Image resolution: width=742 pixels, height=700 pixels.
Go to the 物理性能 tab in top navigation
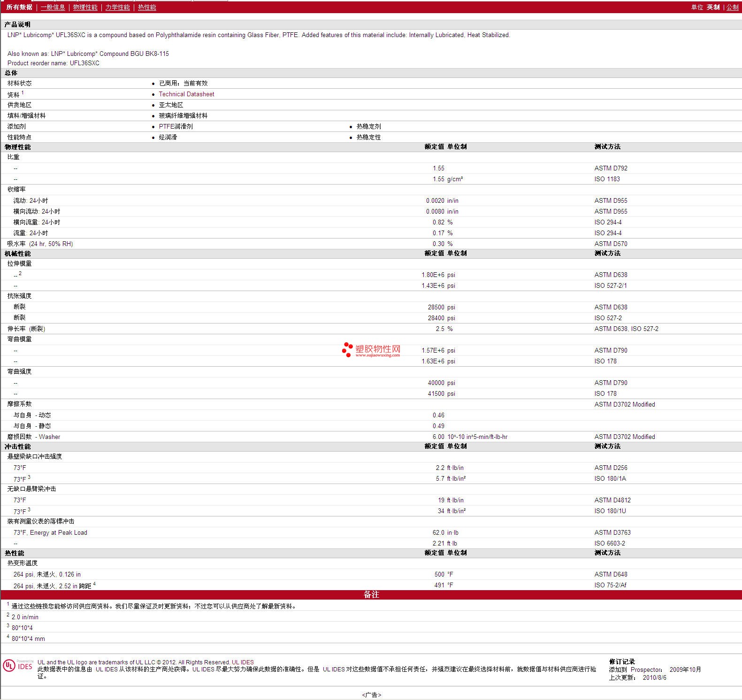pos(85,7)
